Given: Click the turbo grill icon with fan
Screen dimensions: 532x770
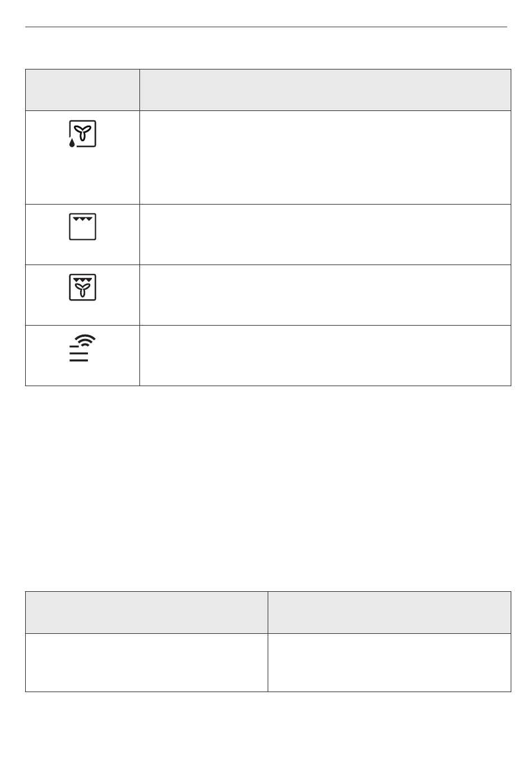Looking at the screenshot, I should pyautogui.click(x=83, y=286).
